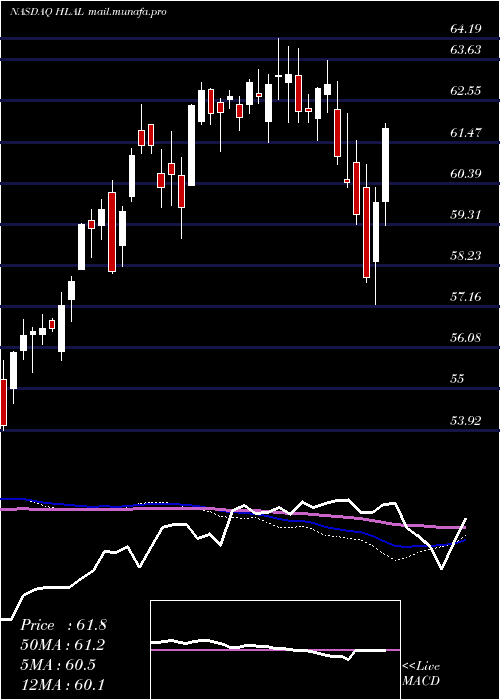Click the 62.55 price axis label
This screenshot has height=700, width=500.
(x=466, y=91)
